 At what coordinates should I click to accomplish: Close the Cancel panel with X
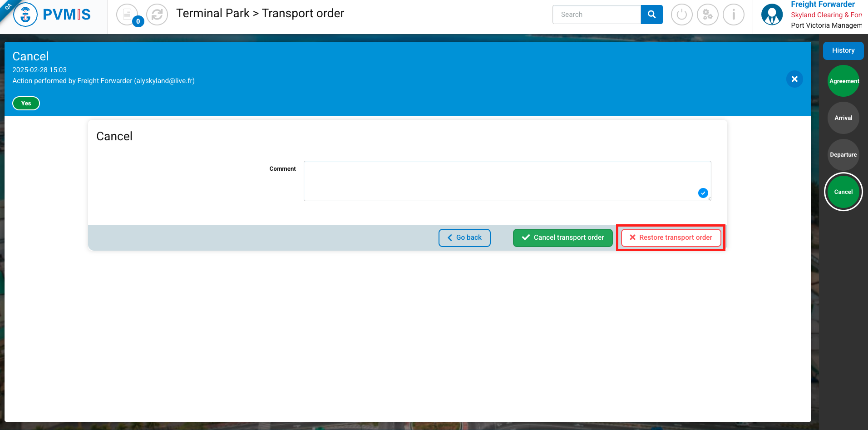(x=794, y=79)
